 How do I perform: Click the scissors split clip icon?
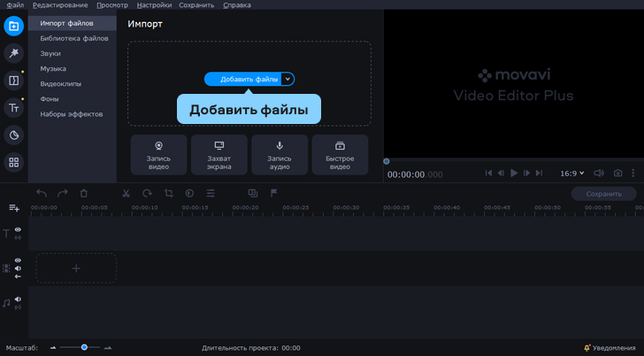[x=126, y=193]
